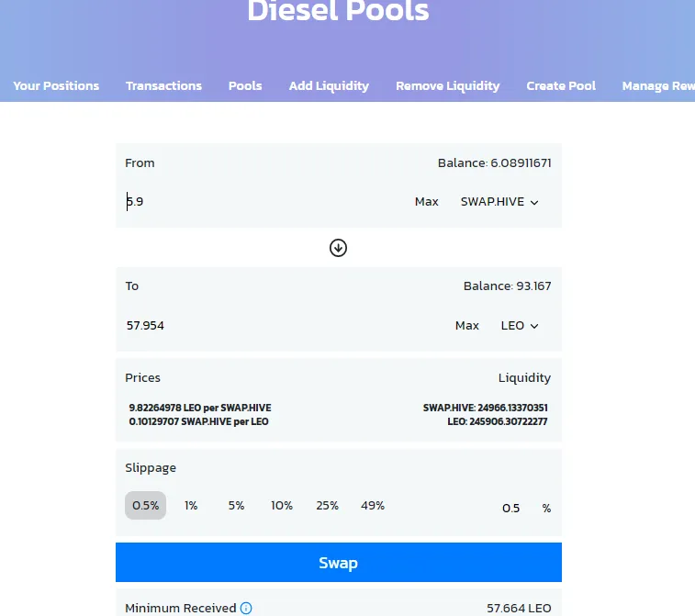The height and width of the screenshot is (616, 695).
Task: Click the From amount input field
Action: click(x=263, y=202)
